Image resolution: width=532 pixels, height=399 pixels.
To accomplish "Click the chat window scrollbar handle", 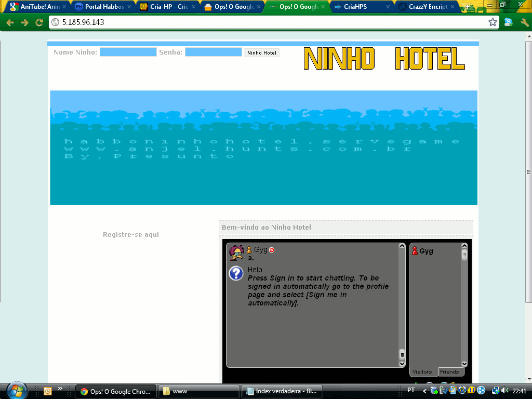I will [402, 355].
